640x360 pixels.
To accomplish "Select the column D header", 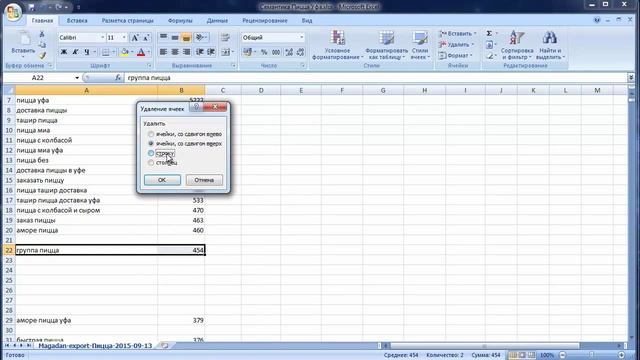I will [x=261, y=90].
